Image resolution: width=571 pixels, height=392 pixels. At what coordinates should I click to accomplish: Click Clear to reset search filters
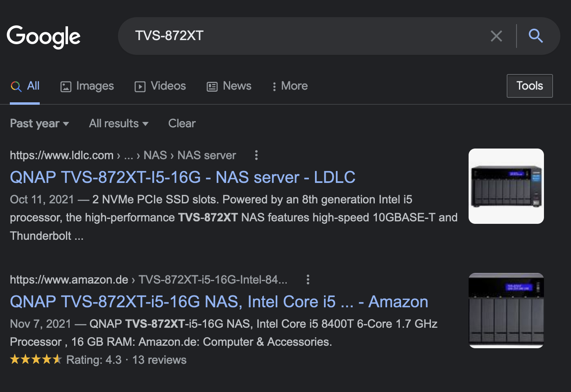(182, 124)
